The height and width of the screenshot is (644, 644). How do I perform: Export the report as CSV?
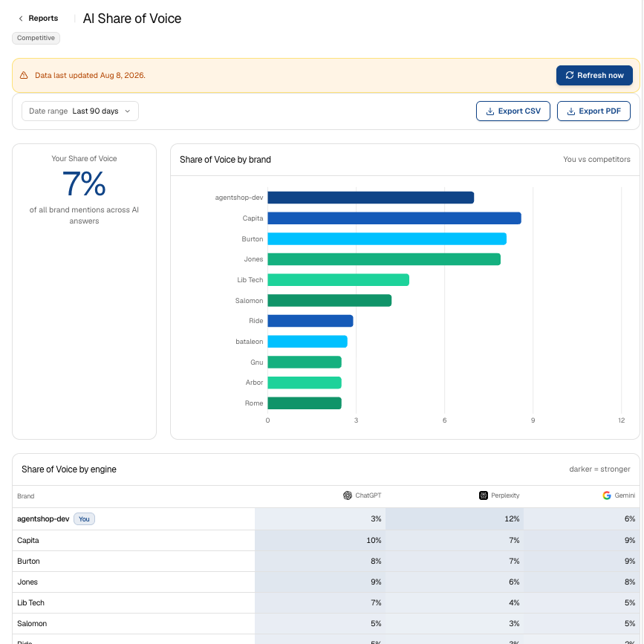click(x=513, y=111)
